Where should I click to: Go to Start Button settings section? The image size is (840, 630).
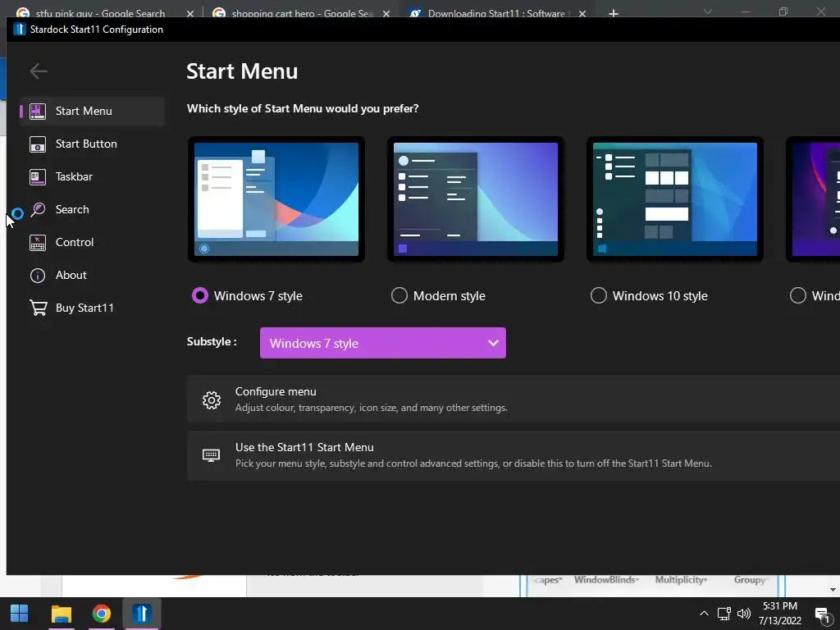[x=92, y=144]
